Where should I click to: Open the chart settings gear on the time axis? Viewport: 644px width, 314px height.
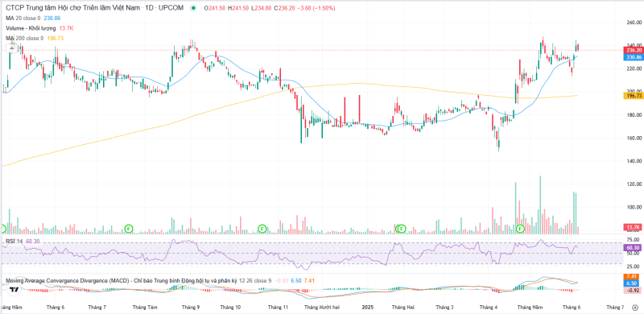coord(635,307)
